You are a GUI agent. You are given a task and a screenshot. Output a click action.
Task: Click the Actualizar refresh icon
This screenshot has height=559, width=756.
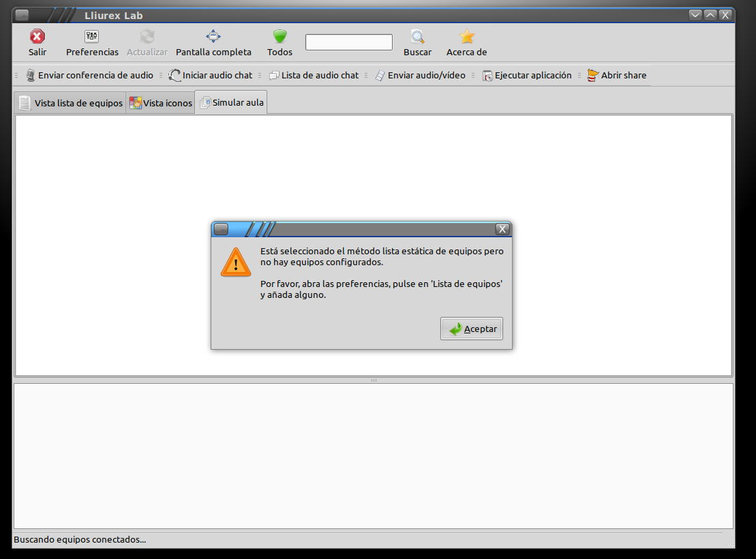point(147,37)
